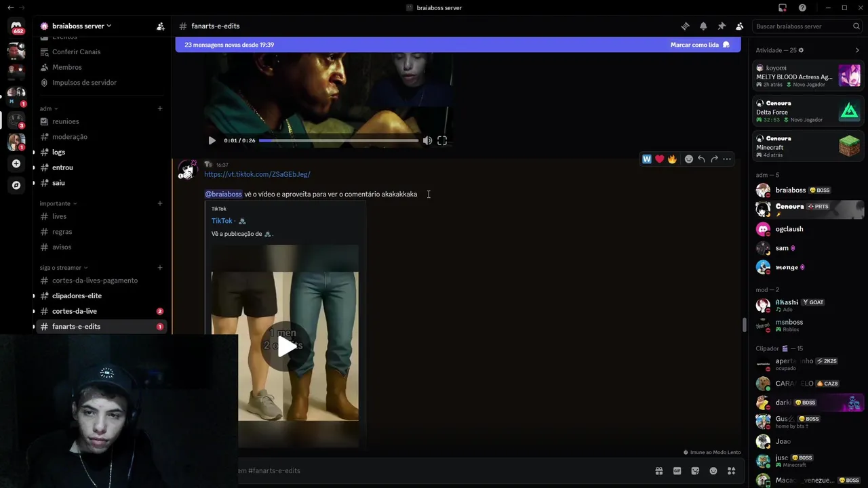
Task: Reply to the TikTok message
Action: pos(701,159)
